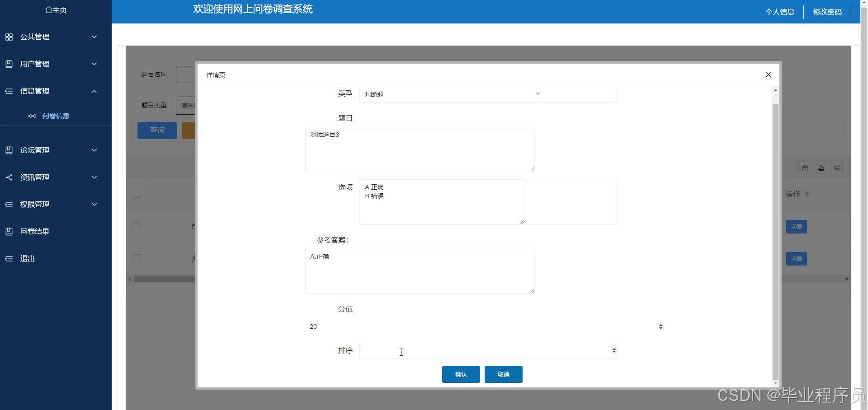Click the 取消 button
Viewport: 868px width, 410px height.
[x=504, y=374]
